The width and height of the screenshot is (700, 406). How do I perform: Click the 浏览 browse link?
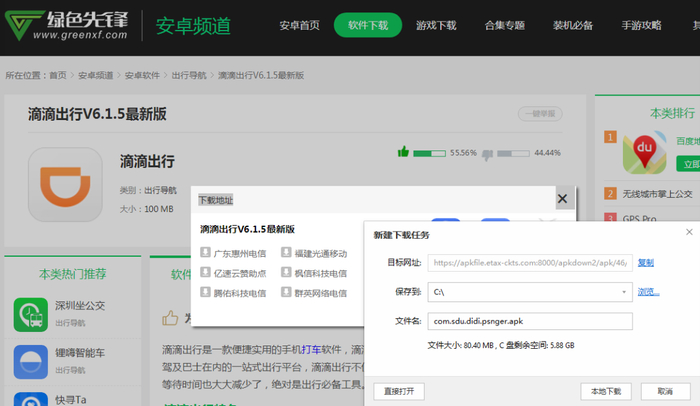coord(649,292)
